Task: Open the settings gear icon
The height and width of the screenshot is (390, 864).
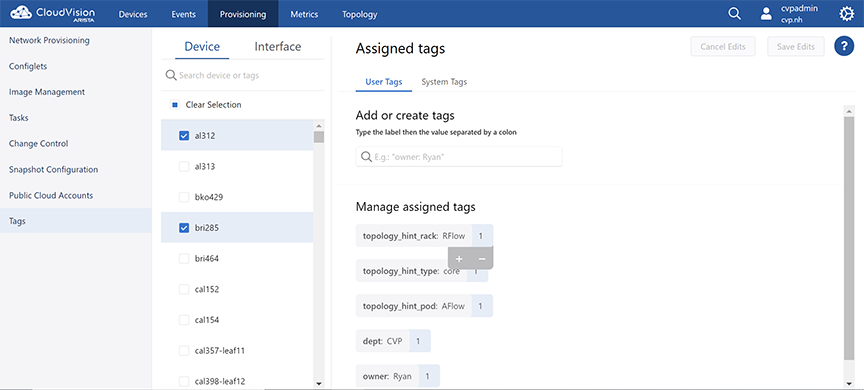Action: click(846, 14)
